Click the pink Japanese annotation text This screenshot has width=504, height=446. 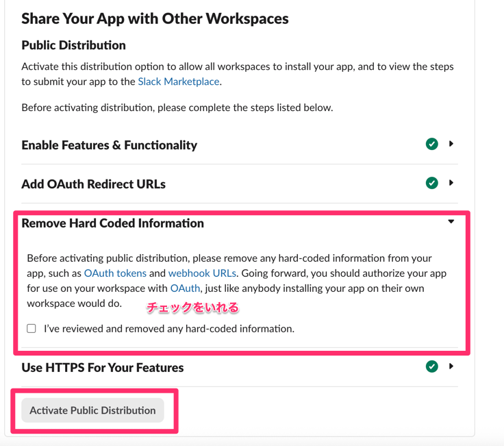click(192, 308)
